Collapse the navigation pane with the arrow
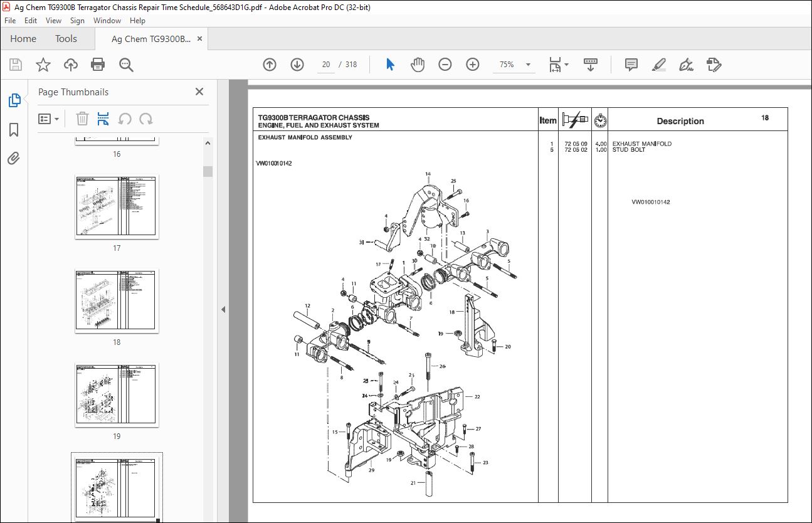 tap(223, 309)
